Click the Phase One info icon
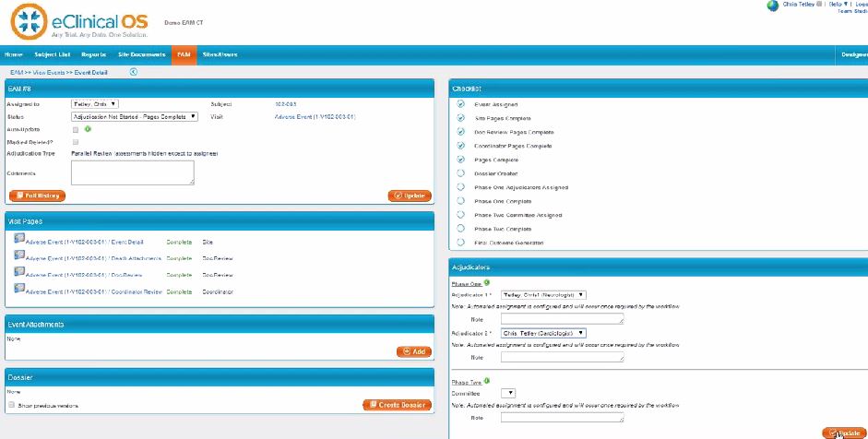Viewport: 868px width, 439px height. point(486,282)
